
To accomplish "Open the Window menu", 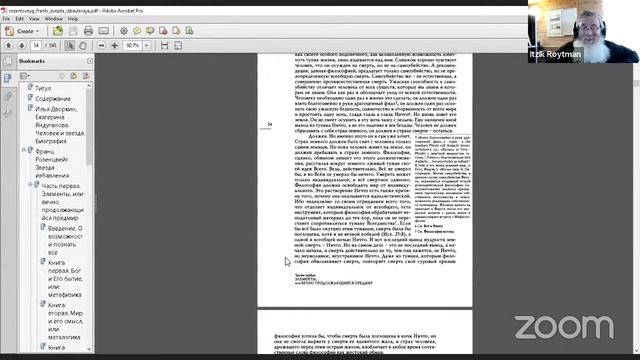I will 53,19.
